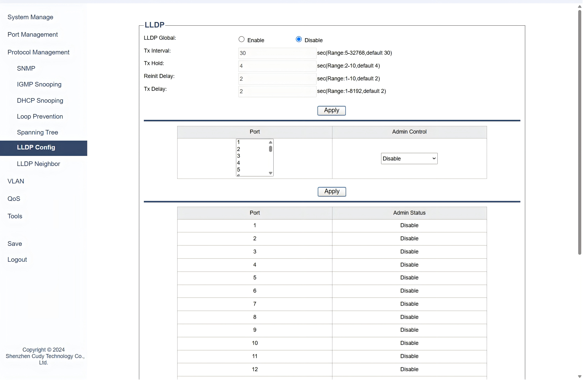Viewport: 588px width, 380px height.
Task: Open the Admin Control dropdown
Action: [x=409, y=159]
